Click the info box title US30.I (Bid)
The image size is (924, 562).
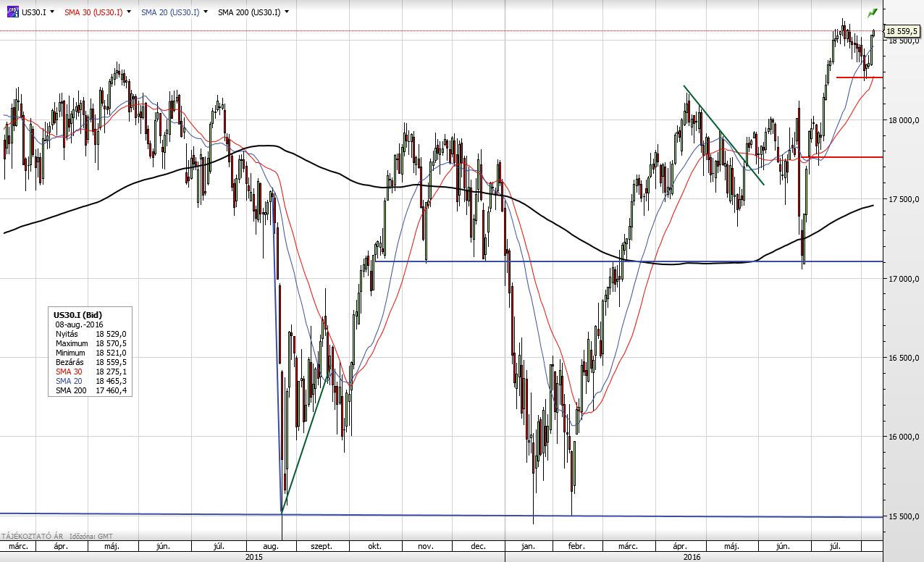click(x=78, y=315)
